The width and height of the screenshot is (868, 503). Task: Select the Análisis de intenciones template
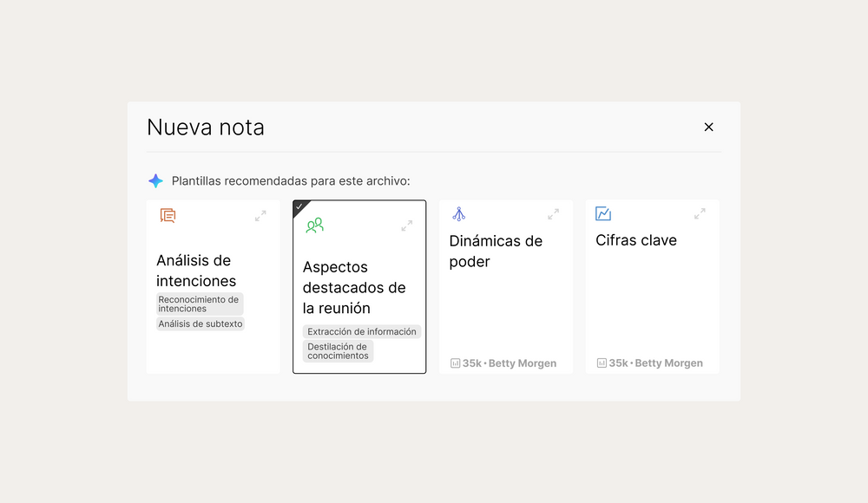click(196, 271)
